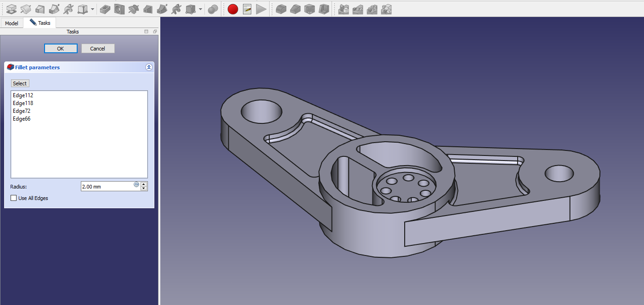This screenshot has width=644, height=305.
Task: Click the red macro record button
Action: [233, 9]
